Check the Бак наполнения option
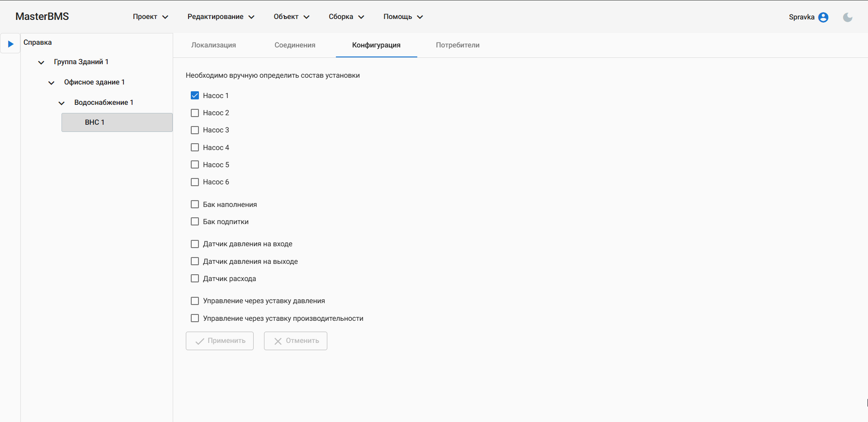 [195, 205]
